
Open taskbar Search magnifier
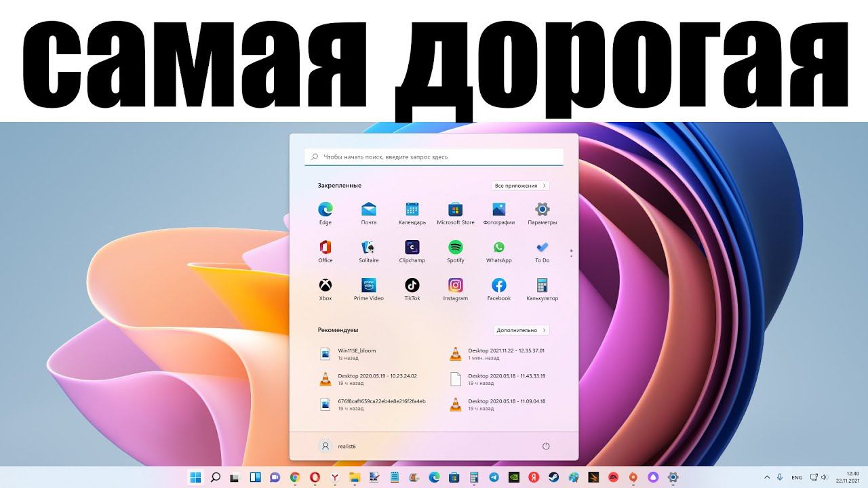click(x=216, y=477)
